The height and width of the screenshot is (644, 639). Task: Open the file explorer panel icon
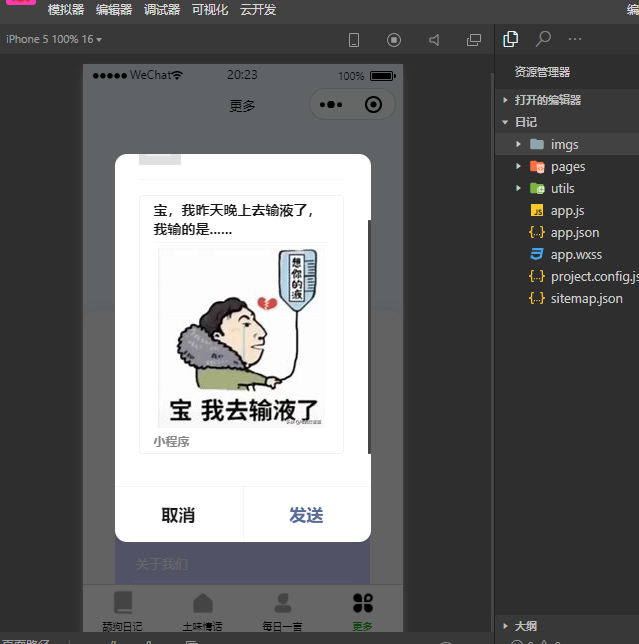point(511,39)
